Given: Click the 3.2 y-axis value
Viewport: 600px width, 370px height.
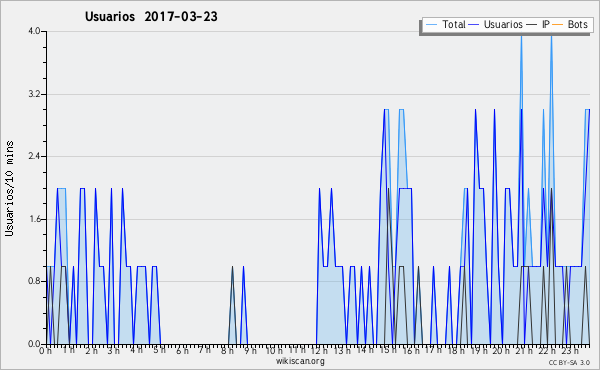Looking at the screenshot, I should tap(34, 94).
